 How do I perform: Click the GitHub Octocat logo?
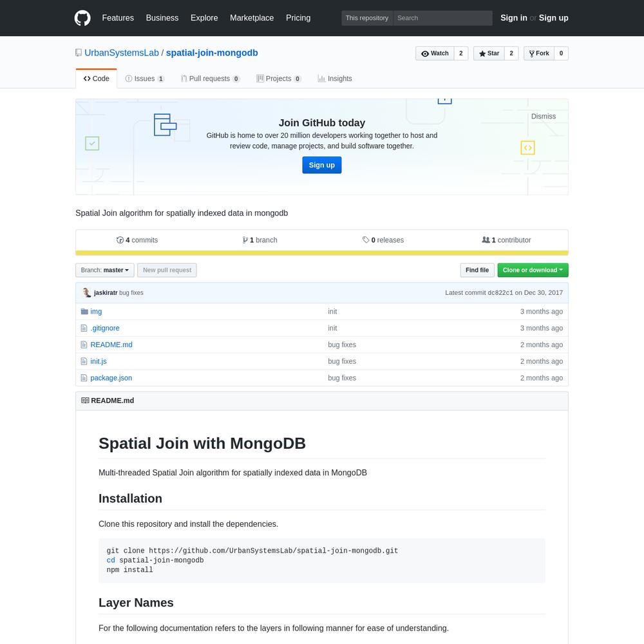82,18
